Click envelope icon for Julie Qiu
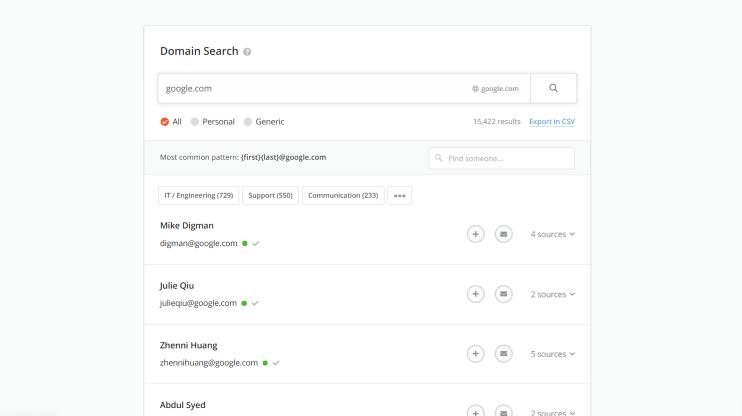The height and width of the screenshot is (416, 742). point(504,294)
